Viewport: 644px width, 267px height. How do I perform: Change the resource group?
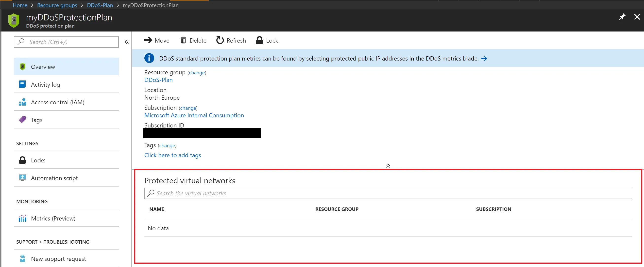click(x=197, y=73)
